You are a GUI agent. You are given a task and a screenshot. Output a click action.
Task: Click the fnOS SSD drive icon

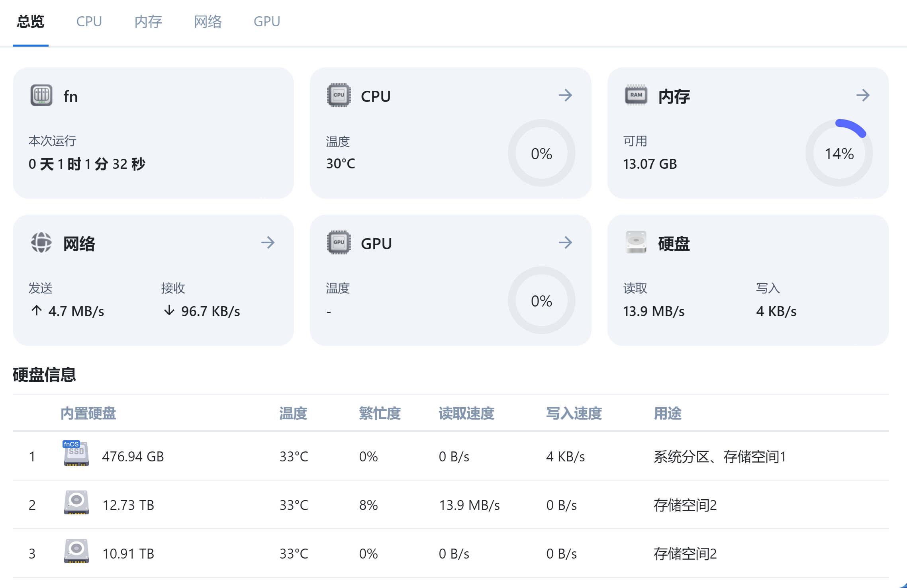[76, 453]
